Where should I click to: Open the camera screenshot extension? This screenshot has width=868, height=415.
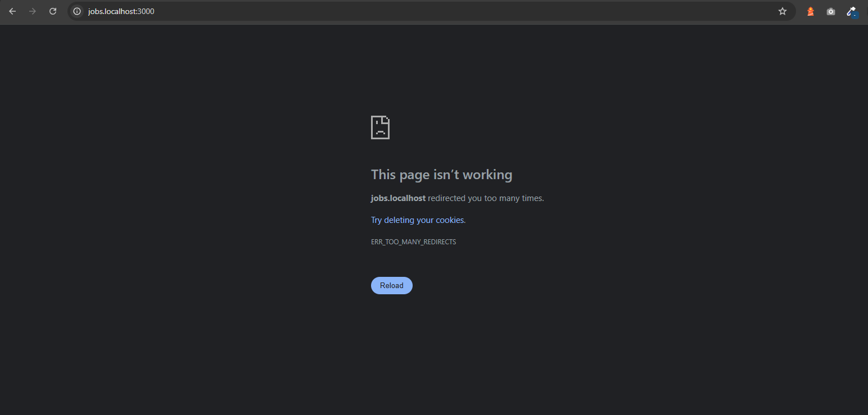[831, 11]
